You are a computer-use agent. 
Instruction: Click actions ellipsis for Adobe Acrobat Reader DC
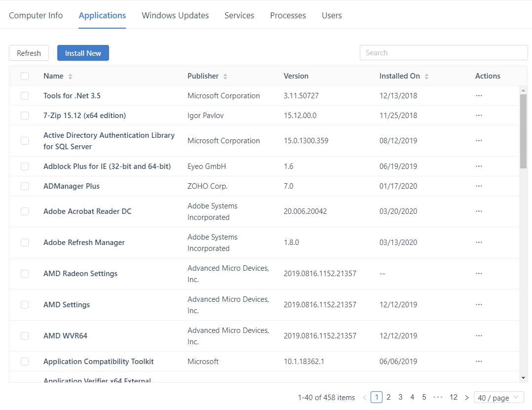coord(479,211)
